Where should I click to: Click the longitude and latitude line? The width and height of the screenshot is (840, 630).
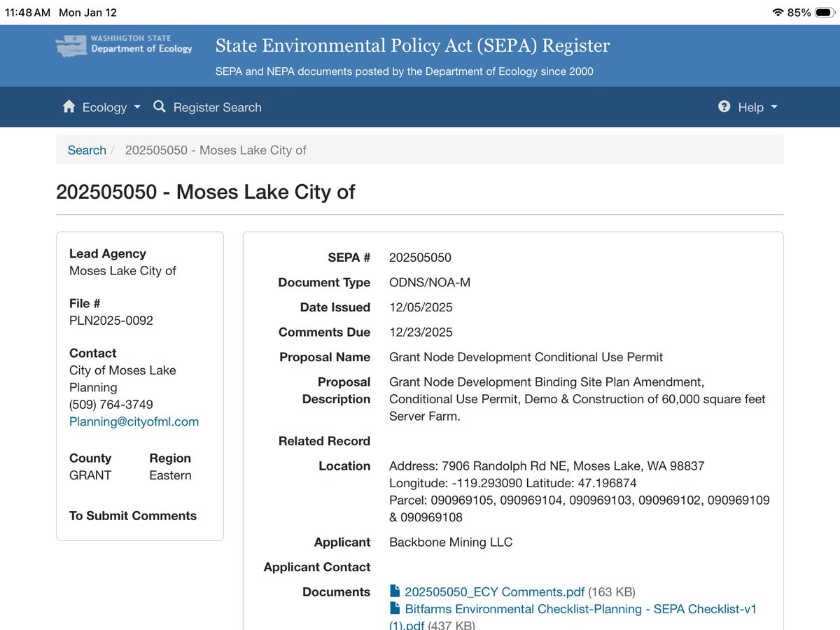coord(513,483)
